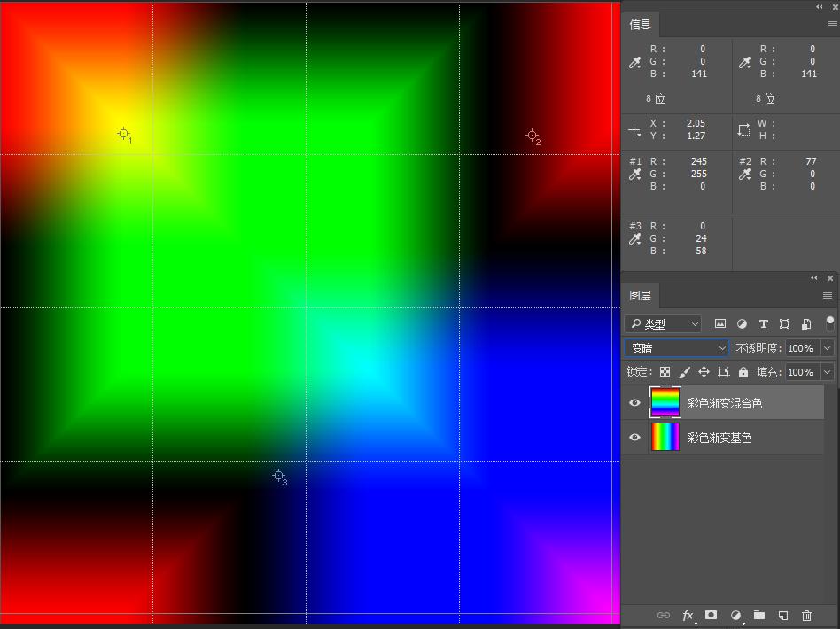Select the 信息 panel tab
Screen dimensions: 840x629
(x=640, y=25)
